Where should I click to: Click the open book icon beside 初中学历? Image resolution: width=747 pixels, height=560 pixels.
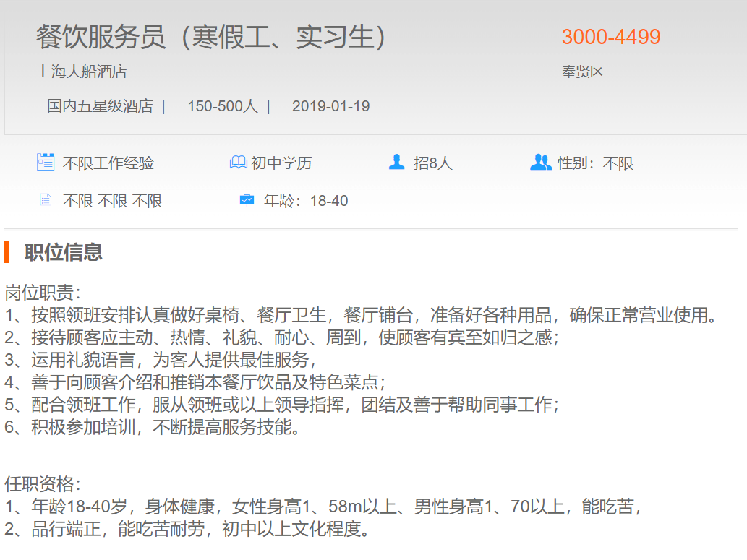238,163
